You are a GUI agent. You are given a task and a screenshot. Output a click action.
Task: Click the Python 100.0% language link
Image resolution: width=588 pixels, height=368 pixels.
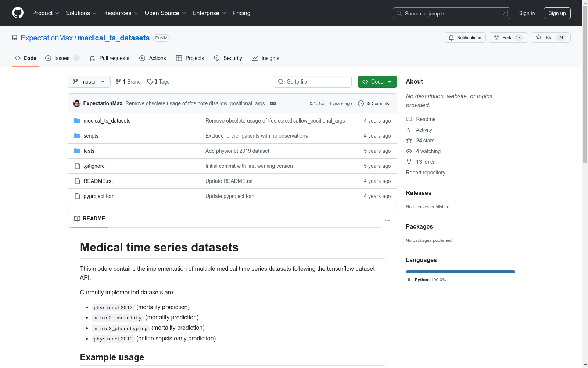coord(427,280)
